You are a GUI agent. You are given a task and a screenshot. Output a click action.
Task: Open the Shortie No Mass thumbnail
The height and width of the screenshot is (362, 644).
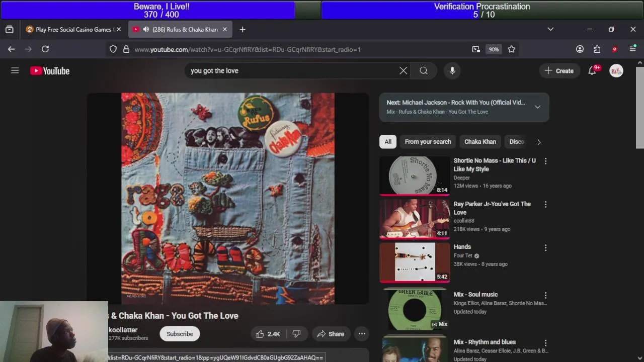pos(415,175)
